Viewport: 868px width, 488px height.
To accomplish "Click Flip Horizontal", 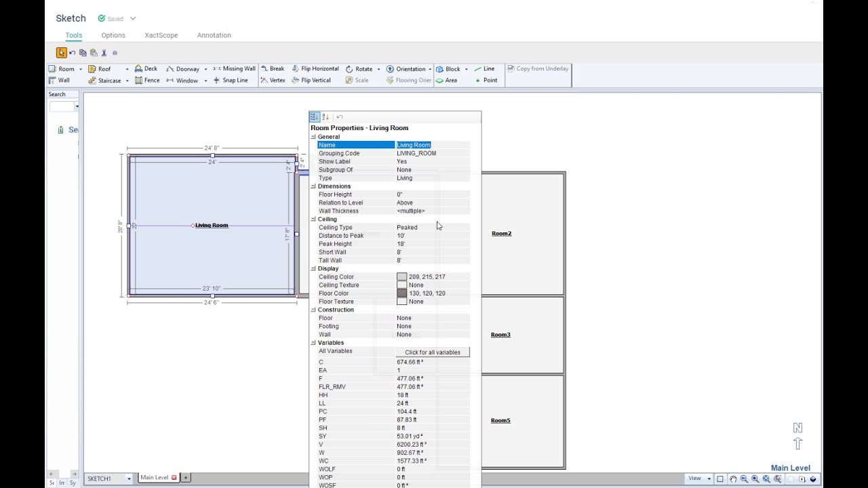I will [315, 68].
